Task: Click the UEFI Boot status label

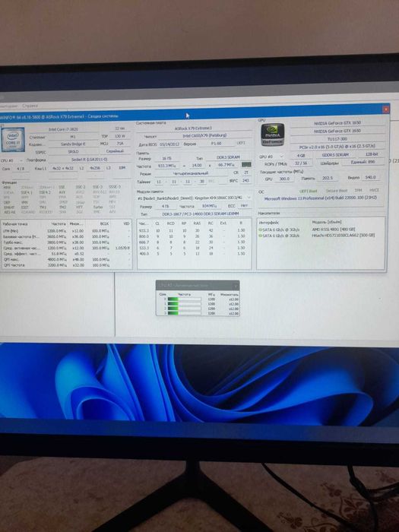Action: pos(309,191)
